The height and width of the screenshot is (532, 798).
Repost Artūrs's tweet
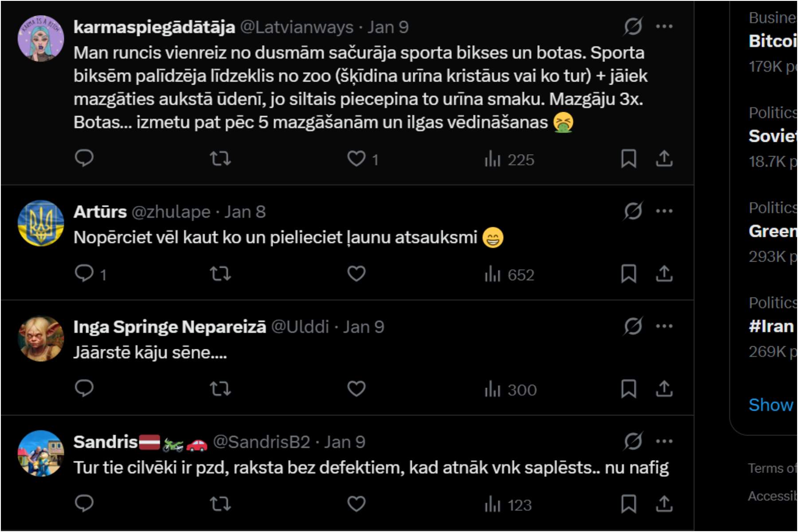(x=220, y=274)
